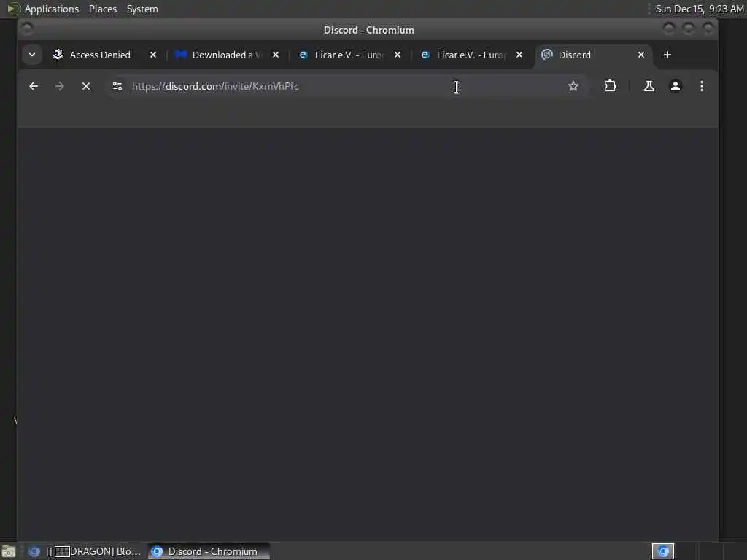Screen dimensions: 747x560
Task: Switch to the second Eicar e.V. tab
Action: (x=472, y=55)
